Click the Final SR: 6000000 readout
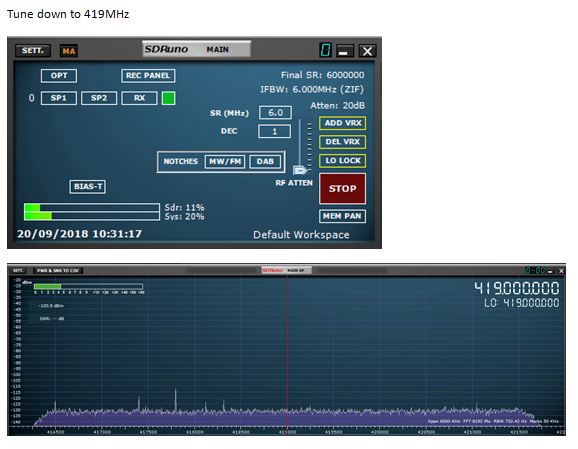578x449 pixels. point(323,75)
